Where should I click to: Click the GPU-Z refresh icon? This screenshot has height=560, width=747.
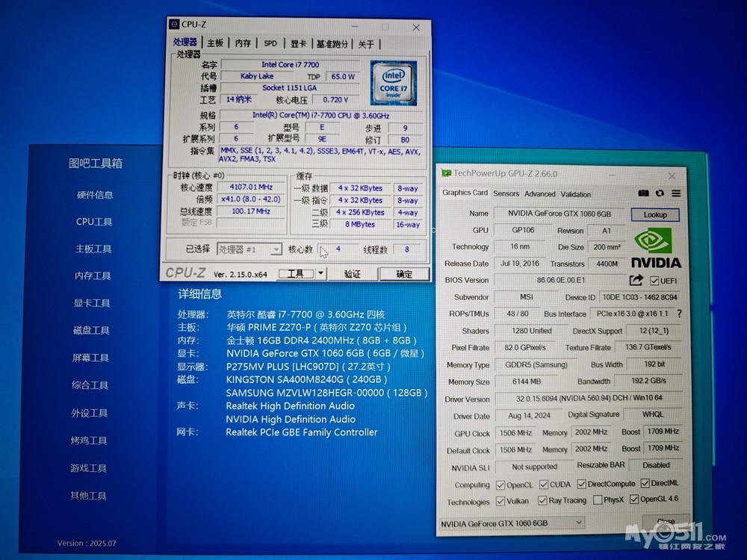coord(660,193)
